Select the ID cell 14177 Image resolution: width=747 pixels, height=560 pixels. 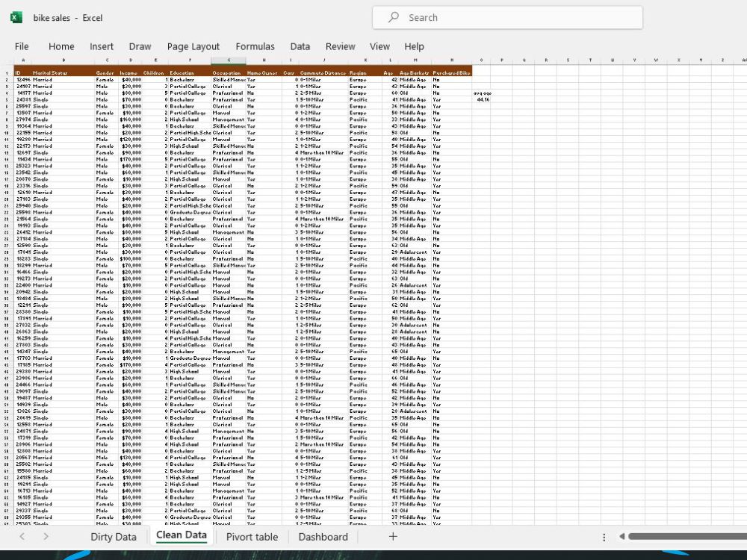pos(23,93)
